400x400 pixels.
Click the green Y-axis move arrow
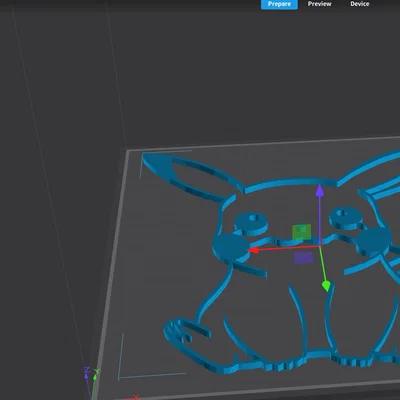(326, 286)
